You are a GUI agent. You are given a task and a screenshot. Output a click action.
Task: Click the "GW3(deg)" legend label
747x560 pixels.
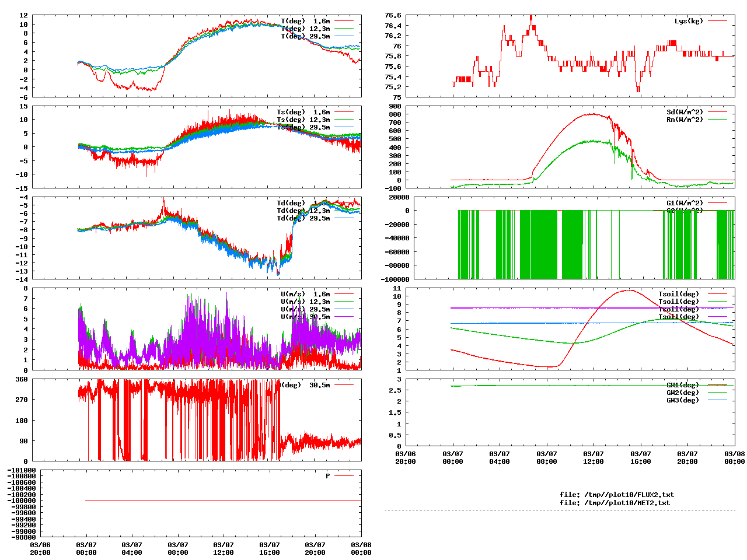tap(682, 400)
